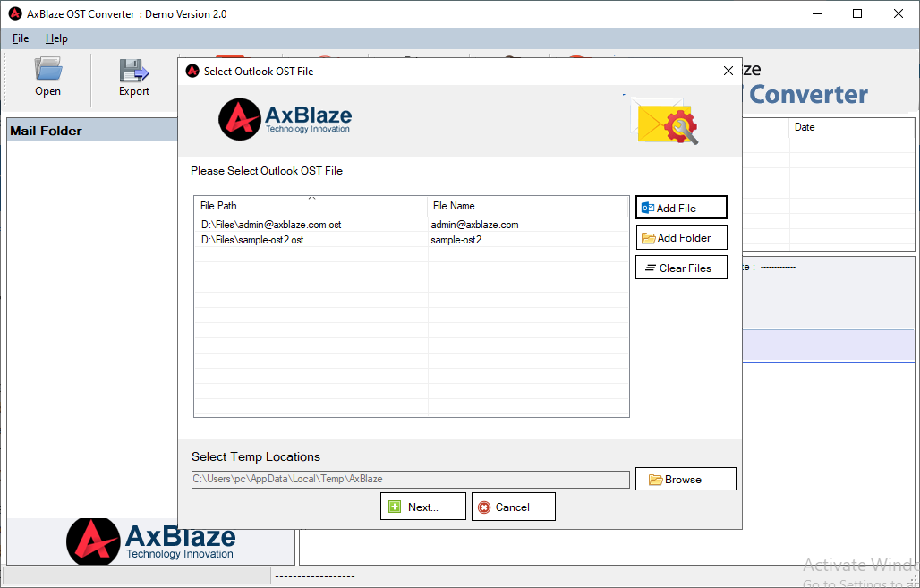Click the sample-ost2 file name cell
The height and width of the screenshot is (588, 920).
[x=456, y=240]
